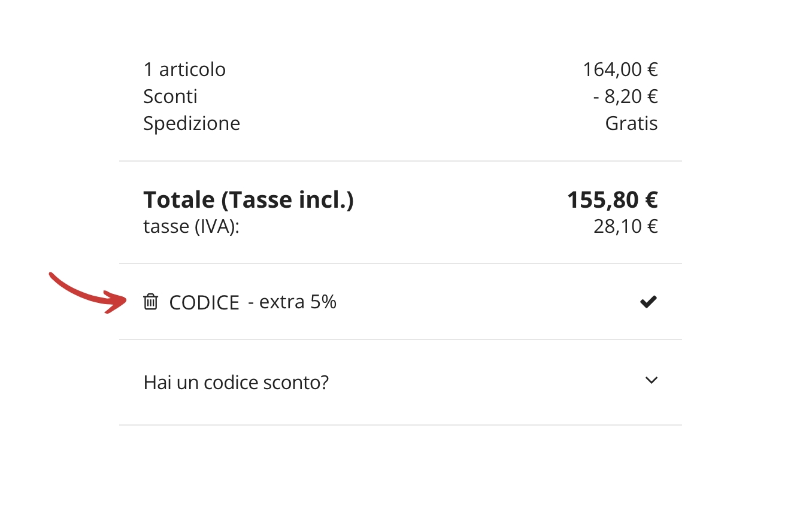Click the 155,80 € total amount
This screenshot has width=812, height=516.
coord(612,200)
